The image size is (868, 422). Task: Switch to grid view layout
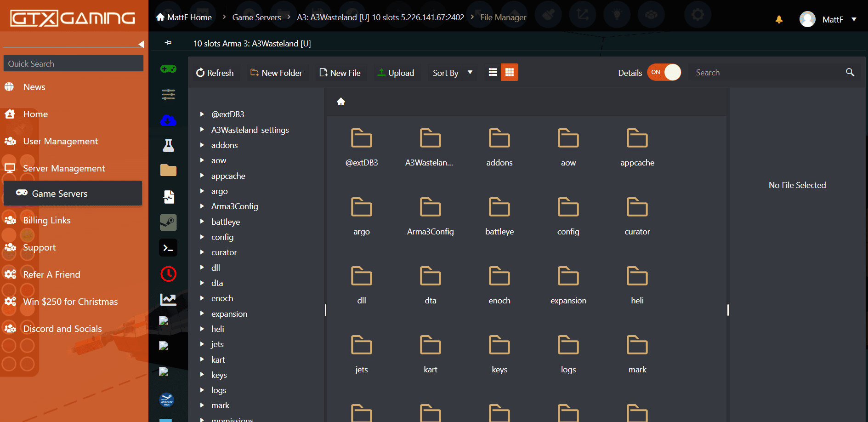pos(509,73)
